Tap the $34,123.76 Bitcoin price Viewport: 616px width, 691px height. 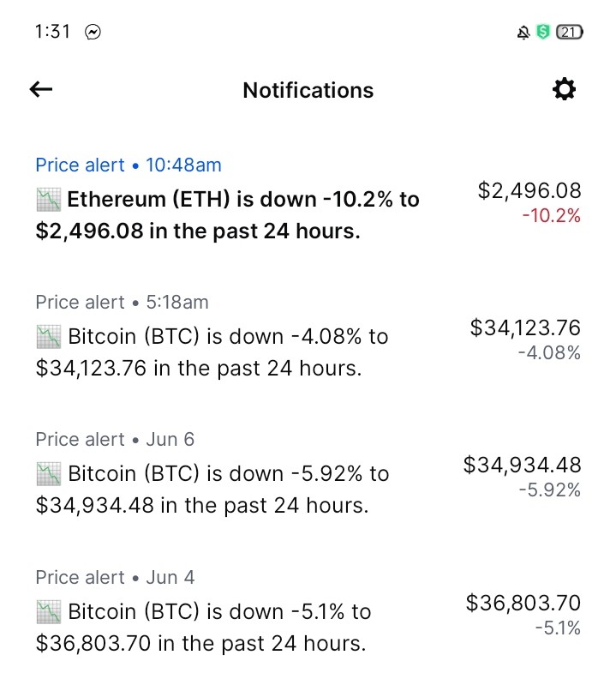(525, 327)
